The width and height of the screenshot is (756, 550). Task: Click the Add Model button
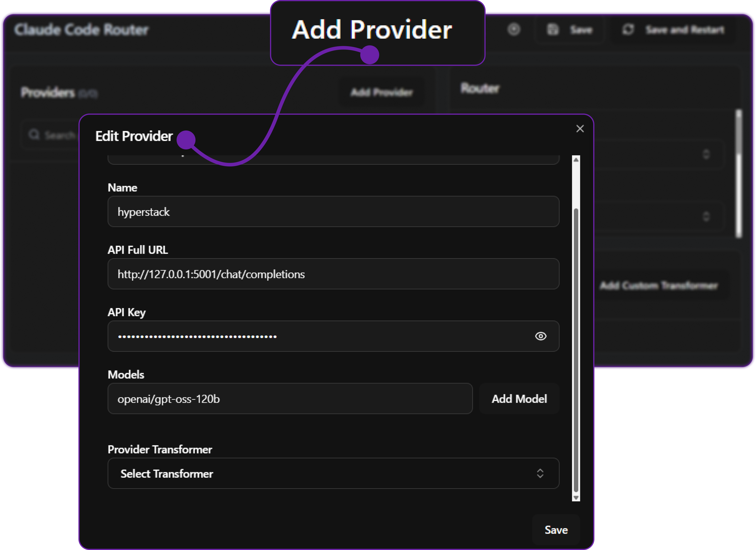[519, 399]
